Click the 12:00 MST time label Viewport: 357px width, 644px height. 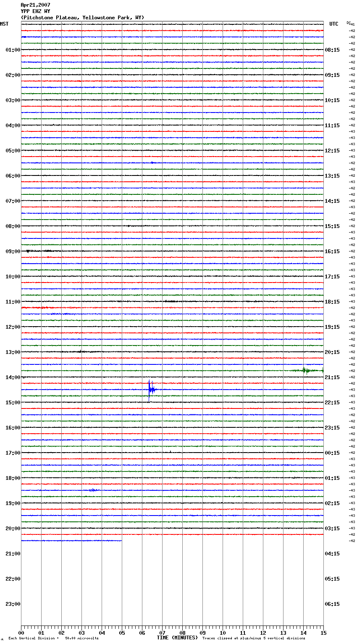coord(13,327)
